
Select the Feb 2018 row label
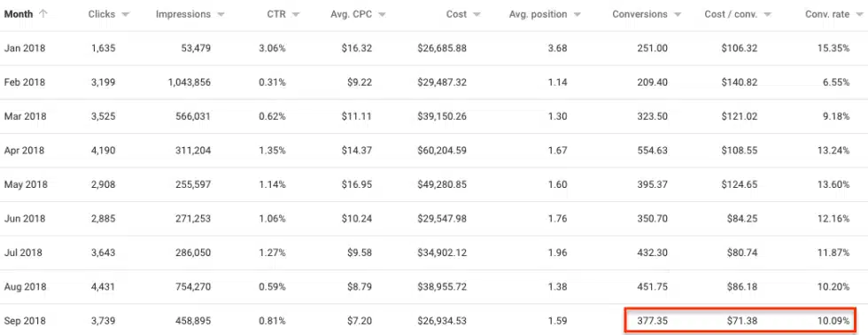(x=25, y=82)
